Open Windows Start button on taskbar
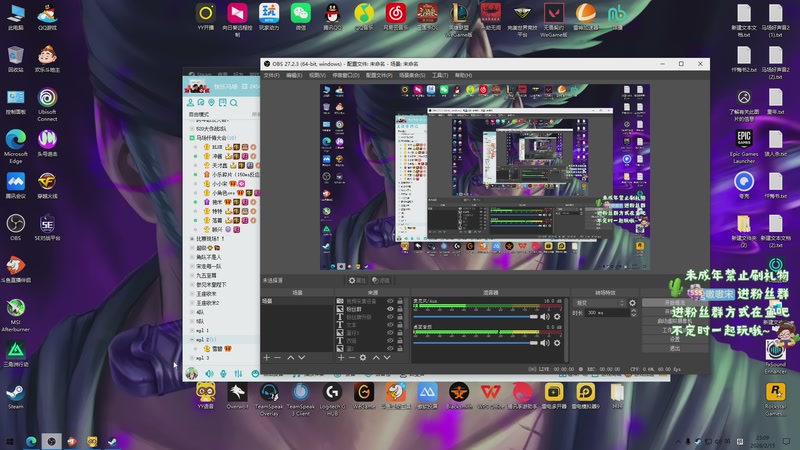Image resolution: width=800 pixels, height=450 pixels. (x=10, y=441)
